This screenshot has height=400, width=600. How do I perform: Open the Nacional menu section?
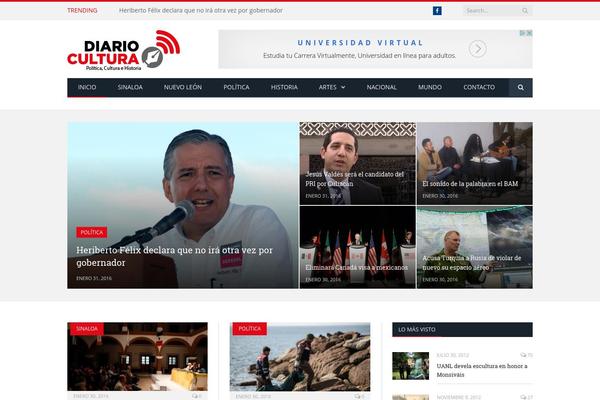click(x=382, y=87)
